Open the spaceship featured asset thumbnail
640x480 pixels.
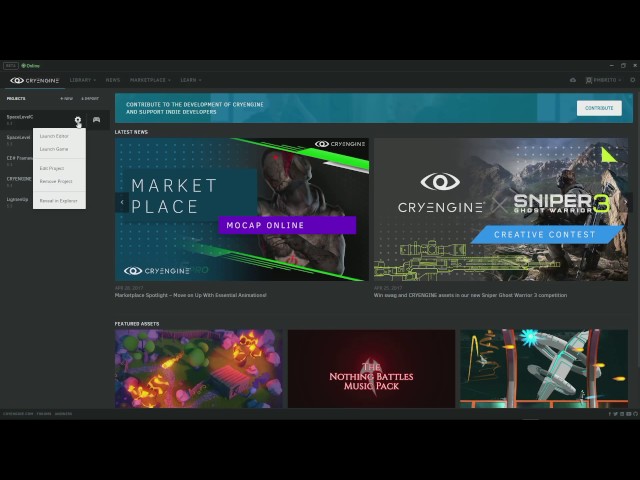tap(544, 369)
